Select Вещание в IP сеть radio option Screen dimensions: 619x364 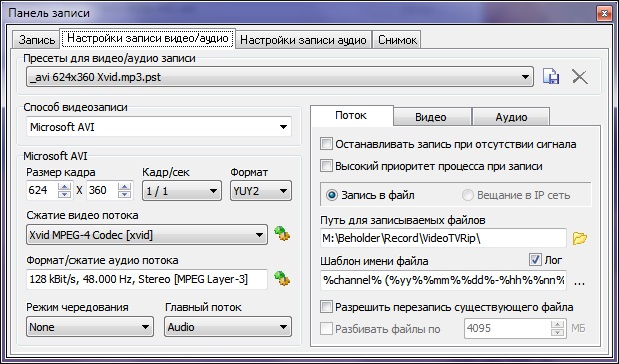[x=468, y=195]
